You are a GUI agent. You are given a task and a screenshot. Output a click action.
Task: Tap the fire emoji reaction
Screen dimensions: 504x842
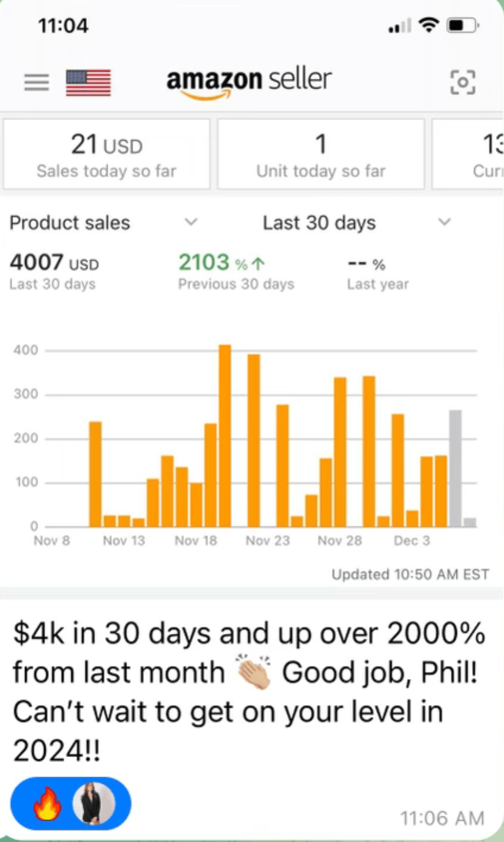pos(47,803)
